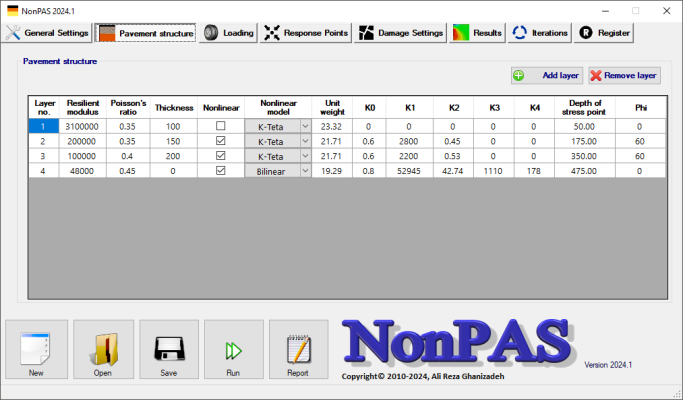Toggle the Nonlinear checkbox for layer 4
This screenshot has height=400, width=683.
coord(221,171)
